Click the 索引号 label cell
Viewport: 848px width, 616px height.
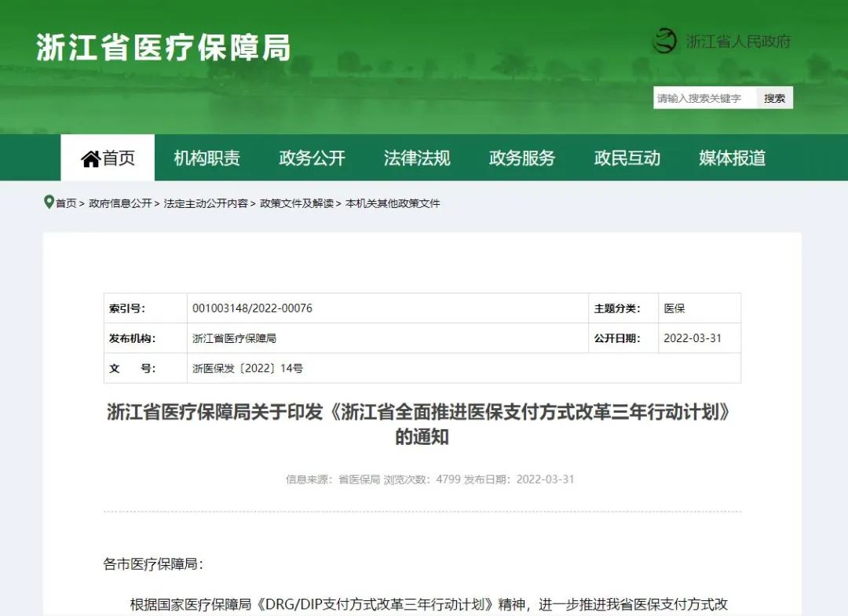(145, 308)
